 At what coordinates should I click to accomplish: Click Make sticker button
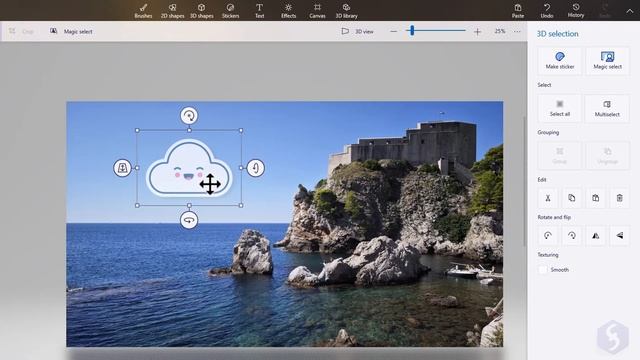coord(560,60)
